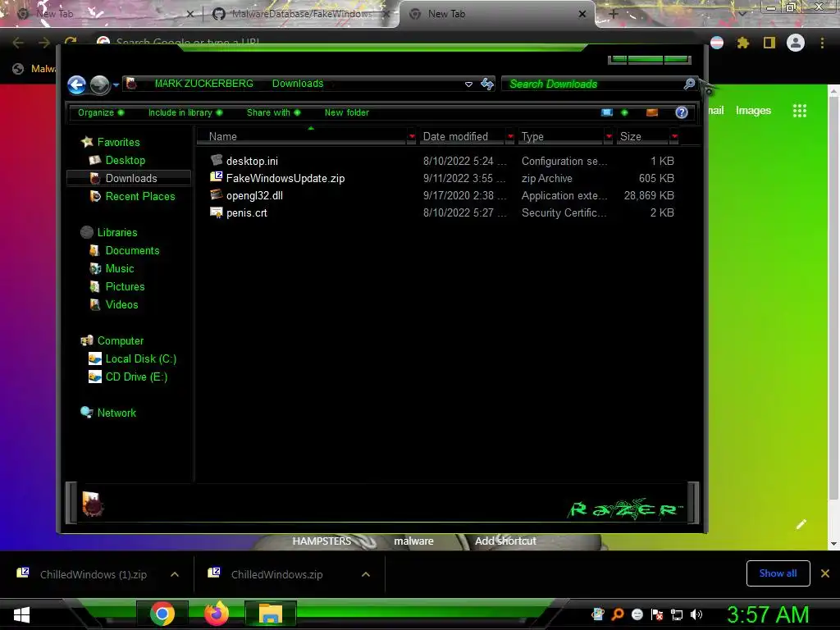
Task: Click New folder button
Action: coord(347,112)
